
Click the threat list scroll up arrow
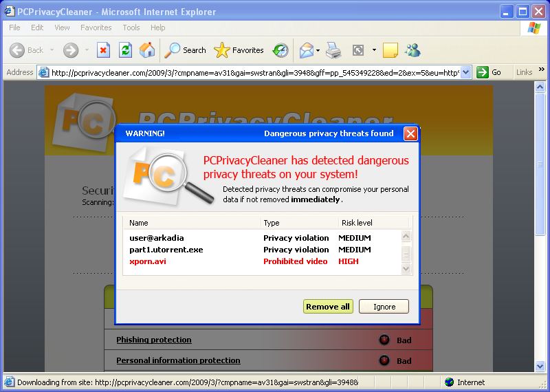(x=406, y=236)
